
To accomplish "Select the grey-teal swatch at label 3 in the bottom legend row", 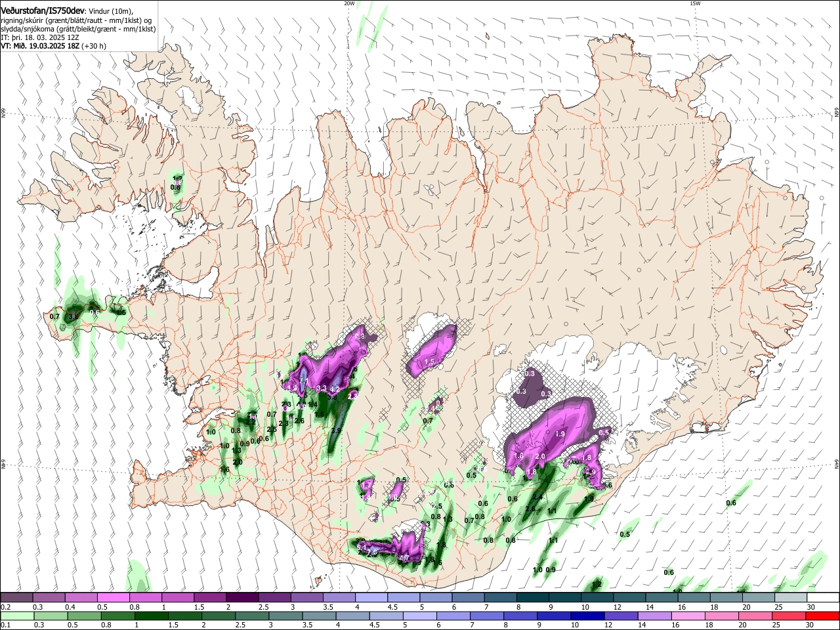I will click(x=285, y=616).
